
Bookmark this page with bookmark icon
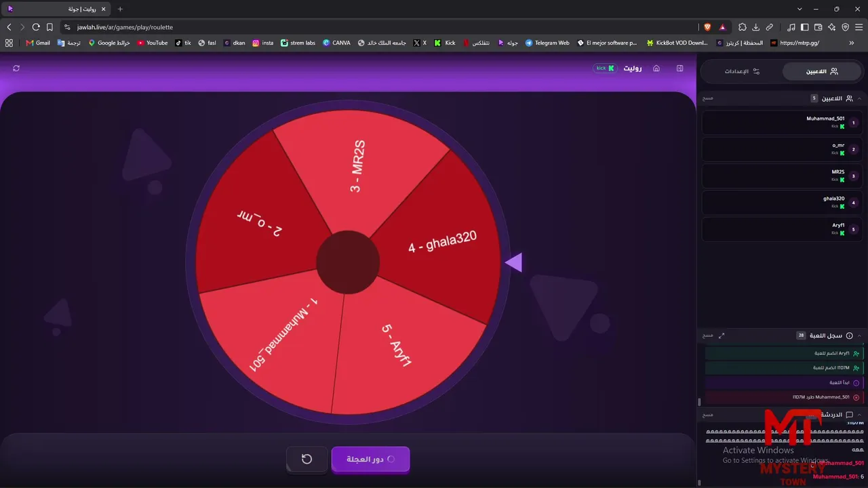pyautogui.click(x=50, y=27)
